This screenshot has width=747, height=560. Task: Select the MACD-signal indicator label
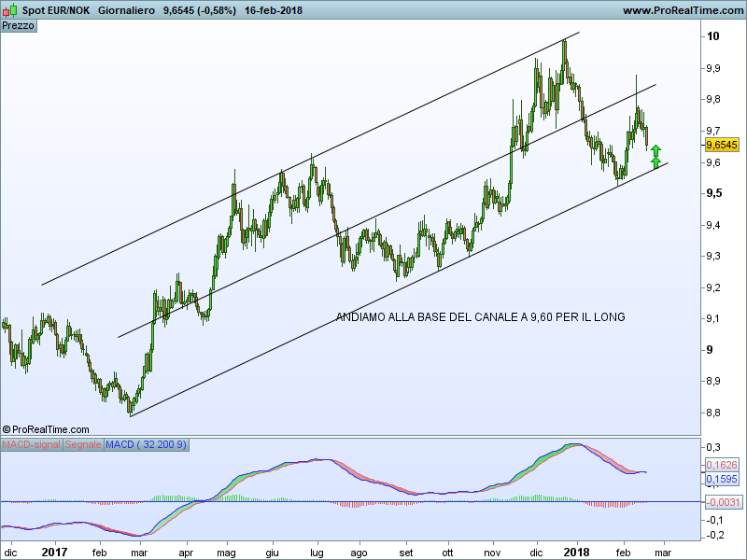[x=32, y=444]
